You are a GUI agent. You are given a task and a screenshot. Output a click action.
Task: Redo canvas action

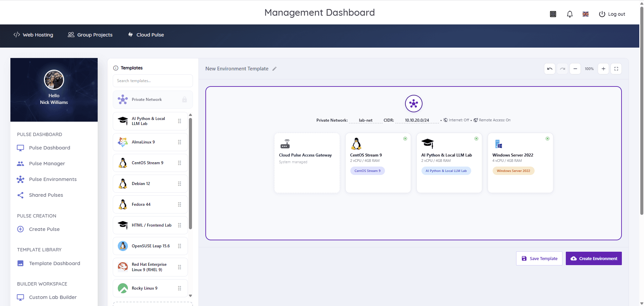562,69
